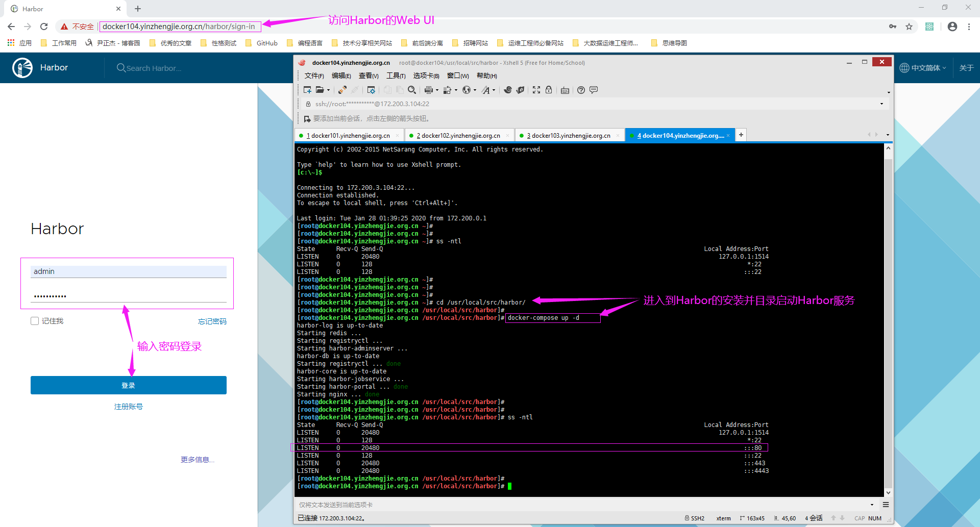The width and height of the screenshot is (980, 527).
Task: Click the insecure site warning icon
Action: [x=64, y=27]
